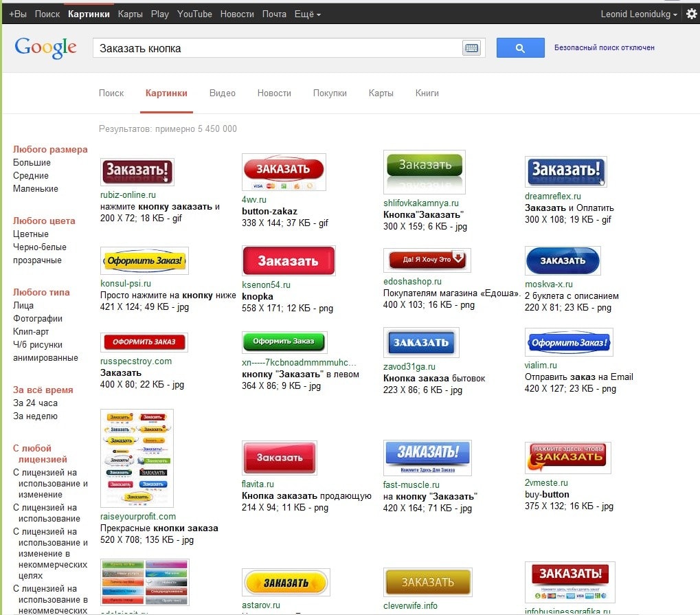This screenshot has height=615, width=700.
Task: Click the Любого размера filter heading
Action: click(50, 149)
